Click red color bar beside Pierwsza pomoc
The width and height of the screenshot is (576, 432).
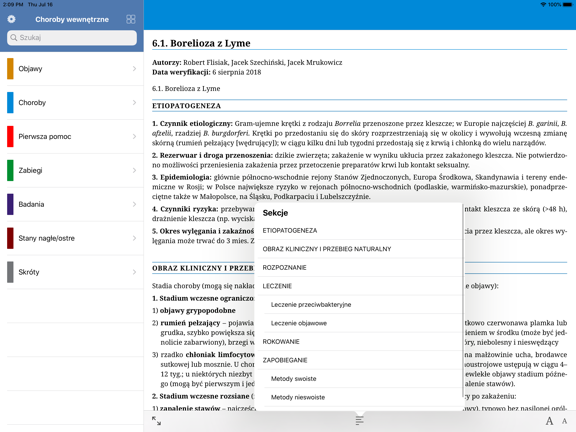10,136
